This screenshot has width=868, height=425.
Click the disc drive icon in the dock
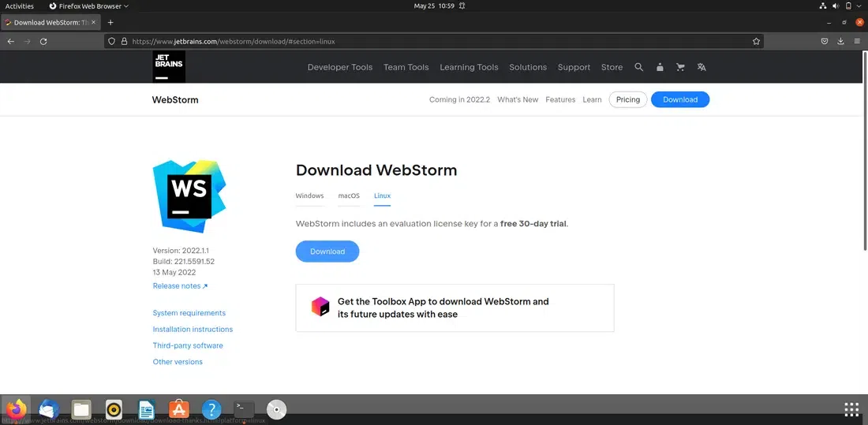click(x=277, y=409)
